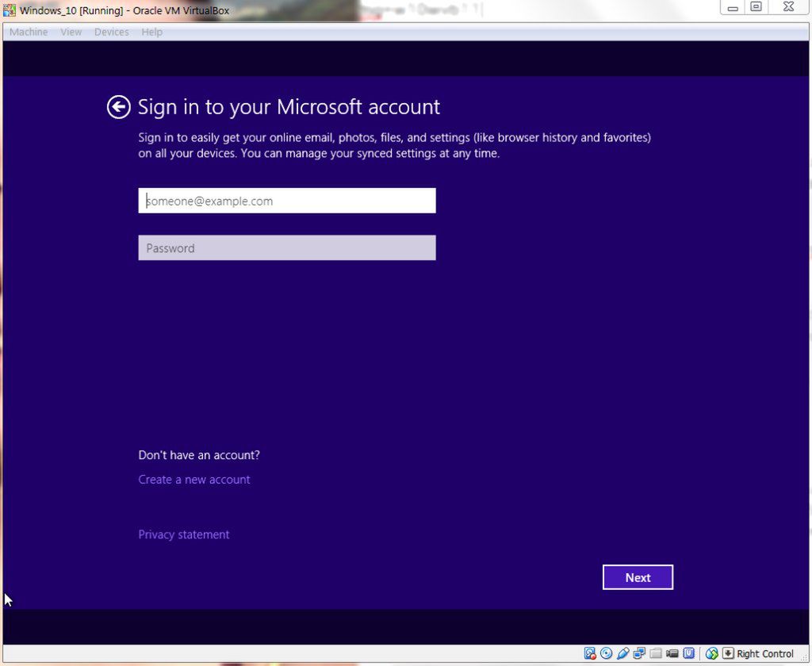
Task: Close the VirtualBox window
Action: [788, 7]
